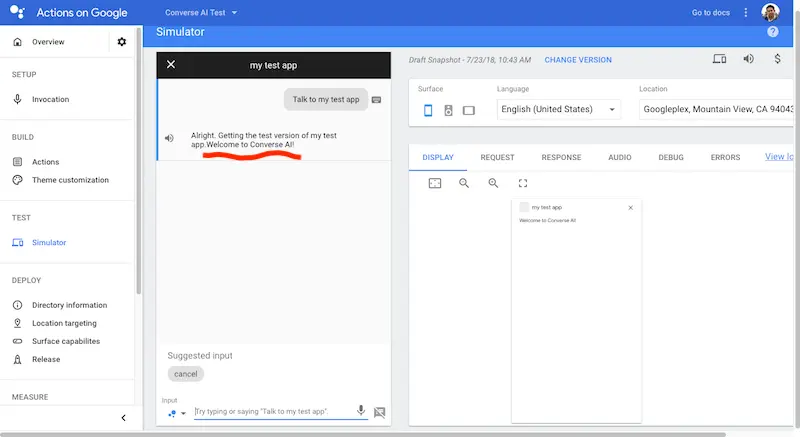This screenshot has width=800, height=437.
Task: Open the Overview page
Action: (x=48, y=42)
